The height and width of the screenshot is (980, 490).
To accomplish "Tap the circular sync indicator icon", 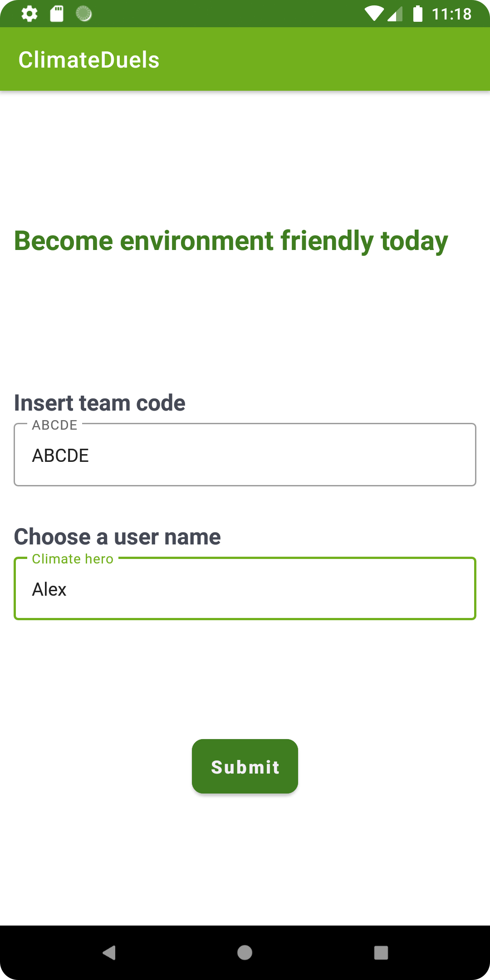I will (x=84, y=14).
